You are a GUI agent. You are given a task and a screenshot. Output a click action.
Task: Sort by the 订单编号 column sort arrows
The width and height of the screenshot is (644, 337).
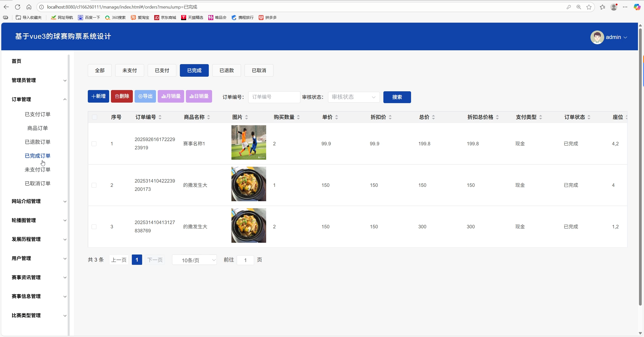click(160, 117)
